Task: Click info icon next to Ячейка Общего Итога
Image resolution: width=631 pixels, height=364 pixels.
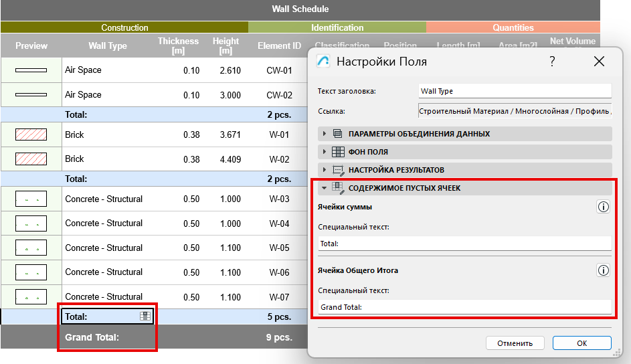Action: pos(603,270)
